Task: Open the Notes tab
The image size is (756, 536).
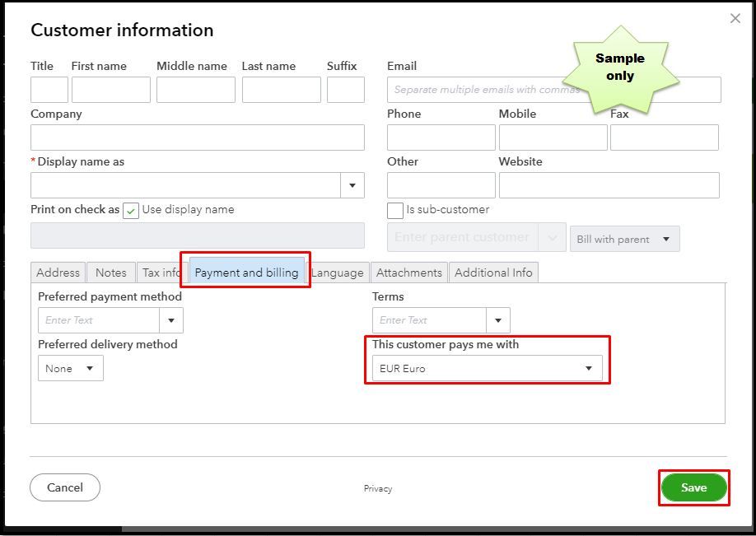Action: click(x=111, y=273)
